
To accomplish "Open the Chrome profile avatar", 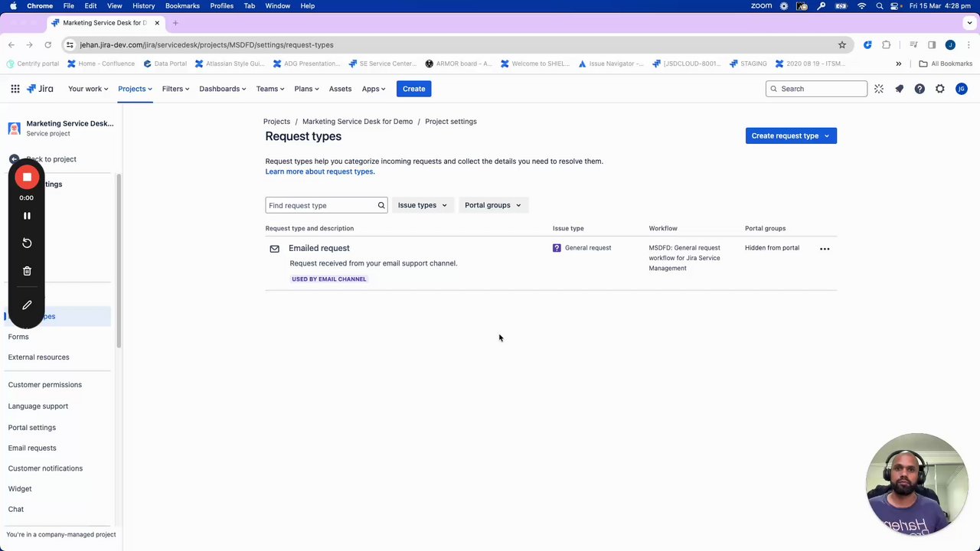I will [x=950, y=45].
